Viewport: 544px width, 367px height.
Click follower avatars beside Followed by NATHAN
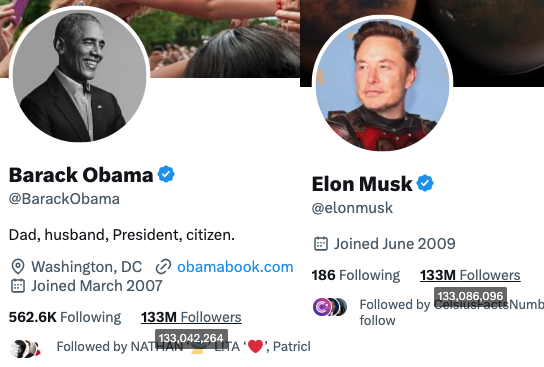(25, 348)
